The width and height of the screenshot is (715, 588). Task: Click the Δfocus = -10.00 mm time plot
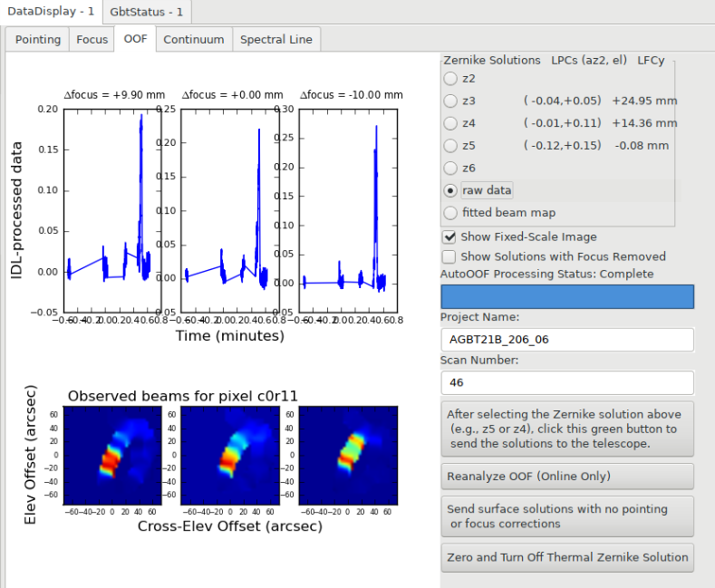[x=348, y=210]
